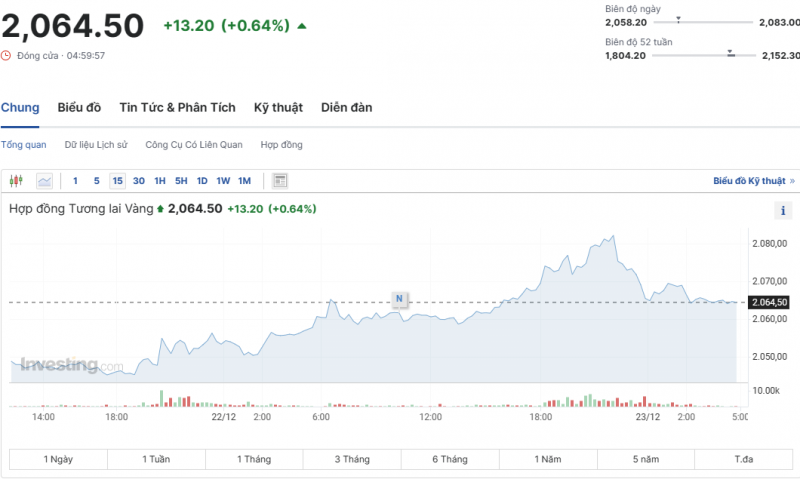
Task: Open the 'Kỹ thuật' tab
Action: pos(278,107)
